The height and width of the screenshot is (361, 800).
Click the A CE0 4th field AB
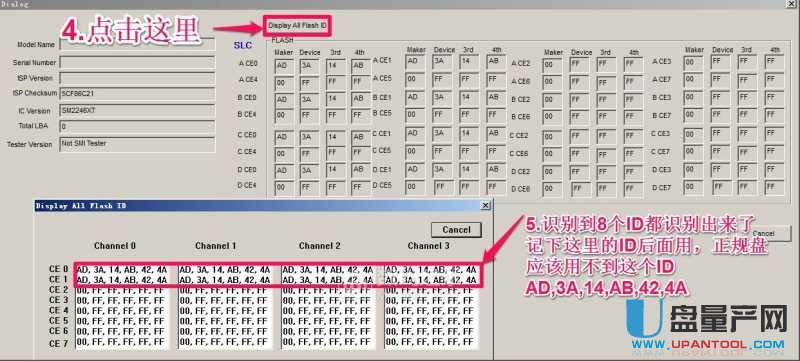361,67
